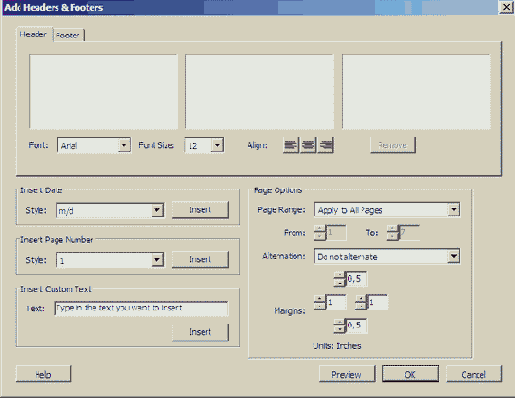The image size is (515, 398).
Task: Open the Page Range dropdown
Action: (x=387, y=210)
